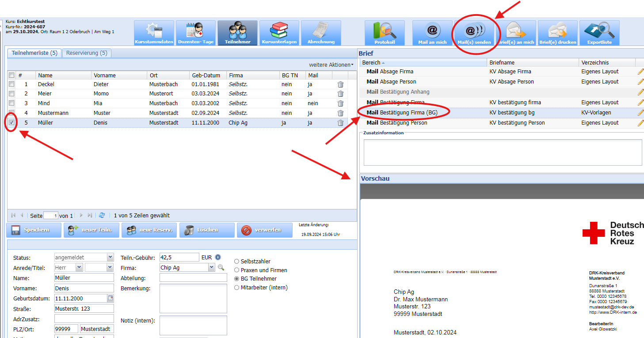Open the Status dropdown

click(x=110, y=258)
